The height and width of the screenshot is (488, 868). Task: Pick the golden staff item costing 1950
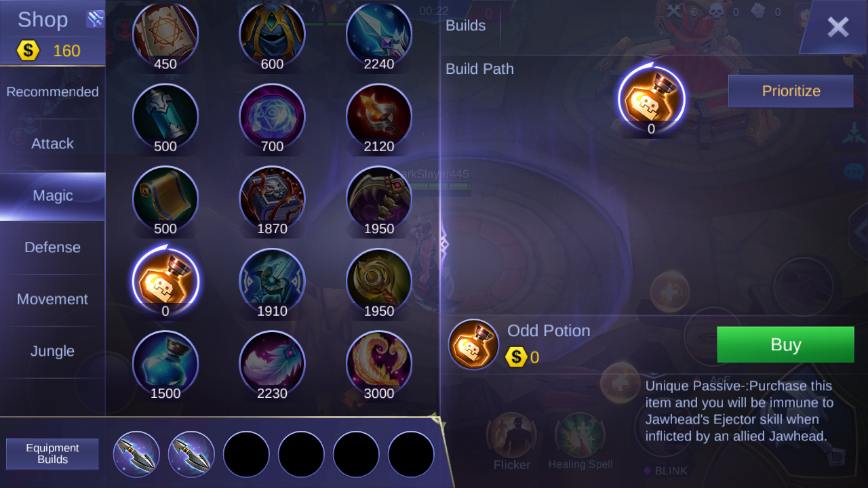pyautogui.click(x=379, y=281)
